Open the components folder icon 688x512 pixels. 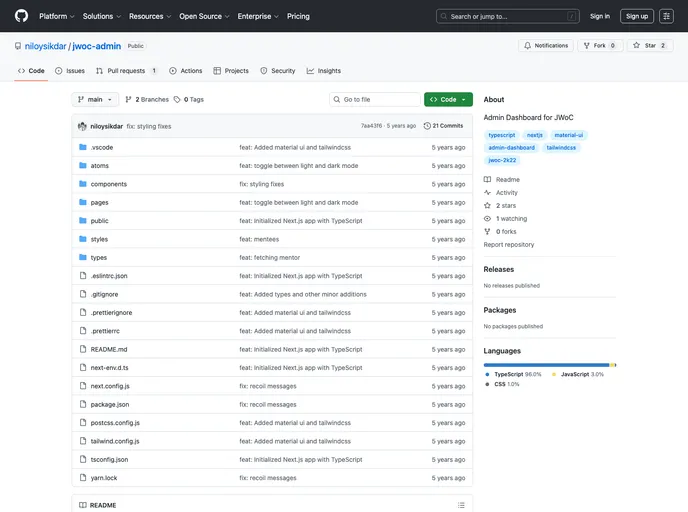(83, 184)
